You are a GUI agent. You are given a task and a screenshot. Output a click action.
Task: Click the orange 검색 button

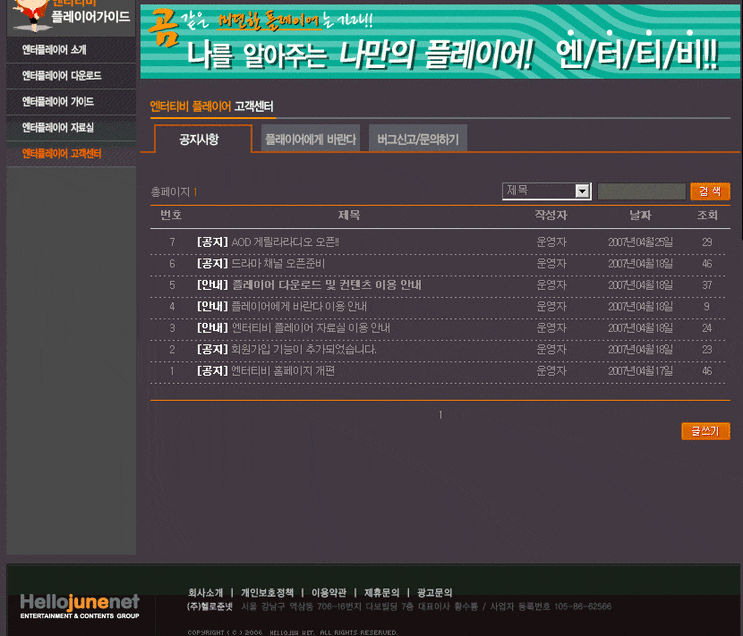coord(710,191)
